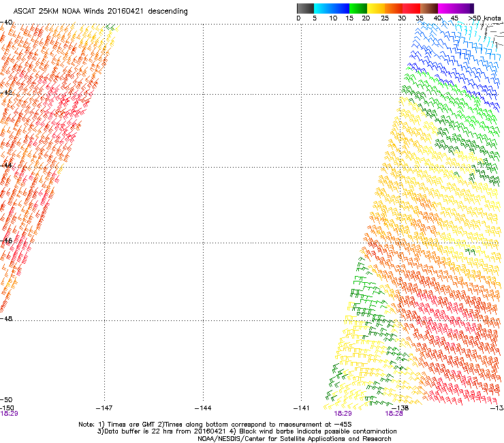Click the '30' label under the color bar

[402, 18]
